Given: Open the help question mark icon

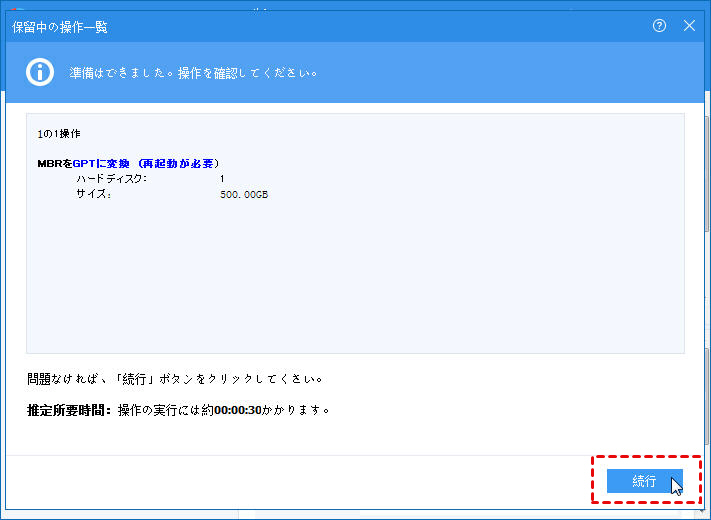Looking at the screenshot, I should (659, 26).
